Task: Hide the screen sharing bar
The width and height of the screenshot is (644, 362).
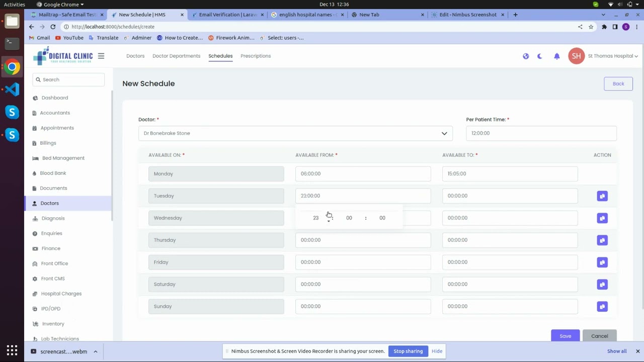Action: (x=437, y=351)
